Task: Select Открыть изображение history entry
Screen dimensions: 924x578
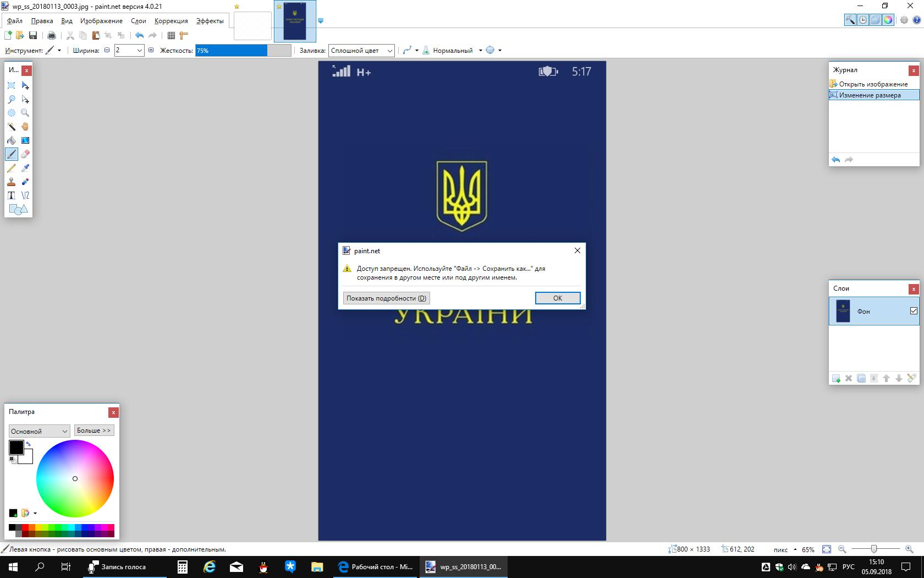Action: [873, 84]
